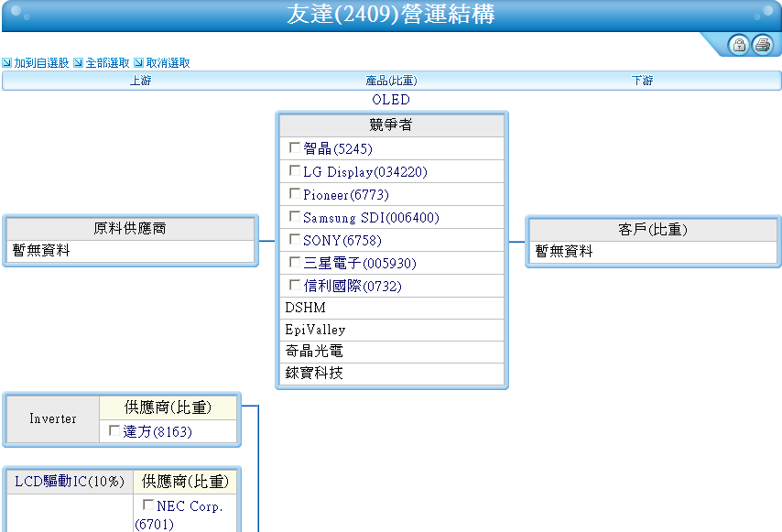The width and height of the screenshot is (782, 532).
Task: Open the 三星電子(005930) link
Action: tap(360, 264)
